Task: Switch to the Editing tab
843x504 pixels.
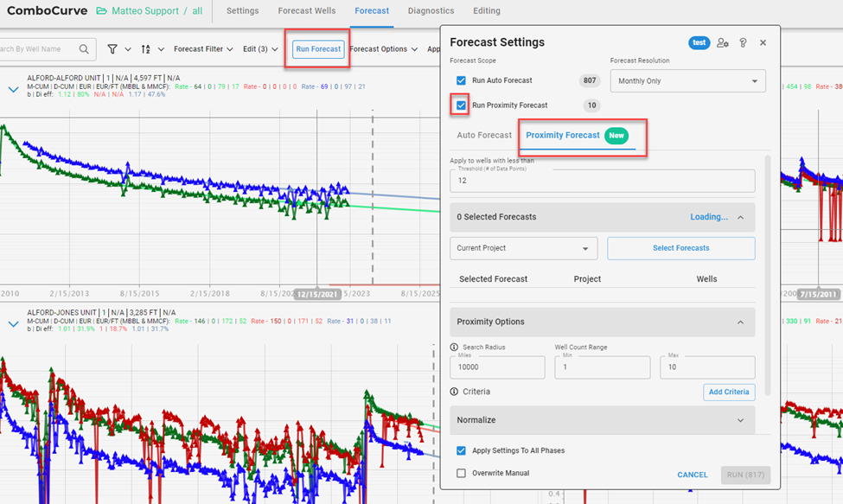Action: click(x=487, y=10)
